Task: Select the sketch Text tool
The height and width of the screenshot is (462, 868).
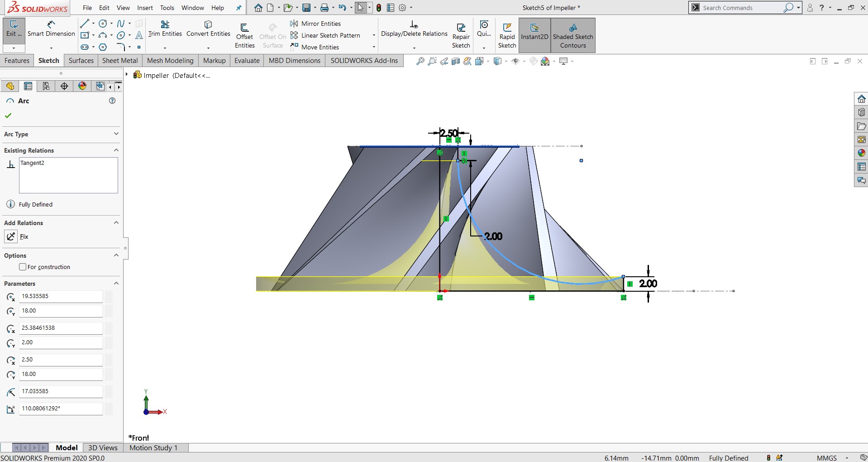Action: pos(139,35)
